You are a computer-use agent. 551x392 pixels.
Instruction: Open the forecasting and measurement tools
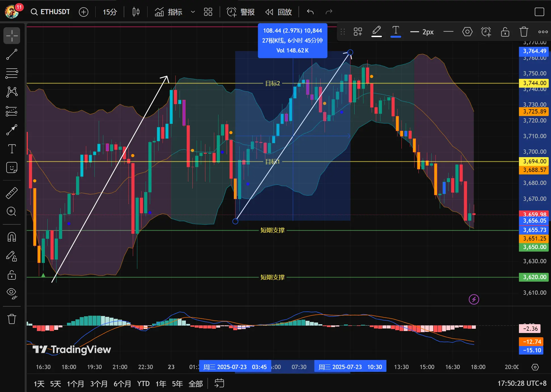tap(12, 111)
